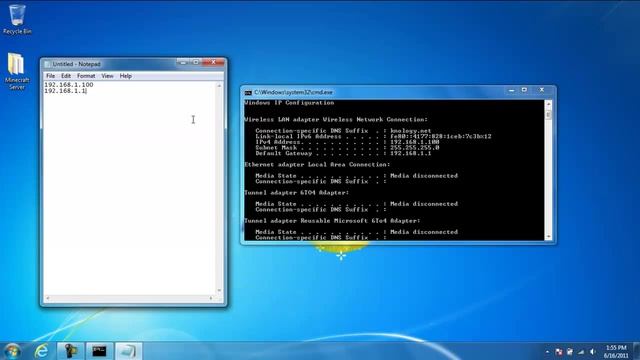Click cmd window scrollbar up arrow

548,104
